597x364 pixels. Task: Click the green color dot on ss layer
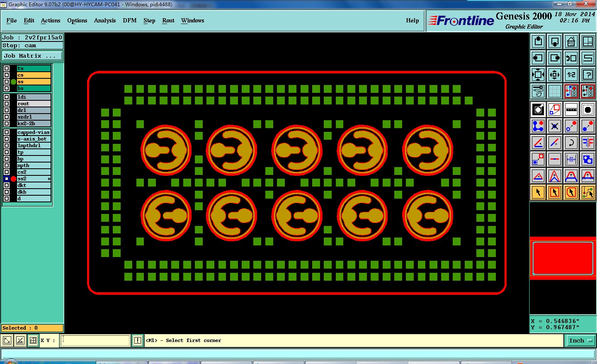point(13,82)
